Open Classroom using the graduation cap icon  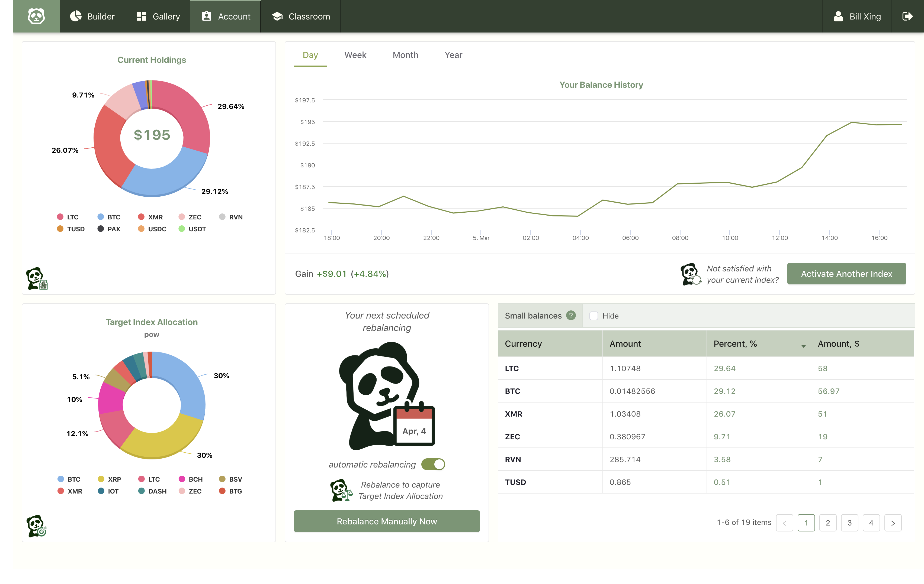(277, 16)
